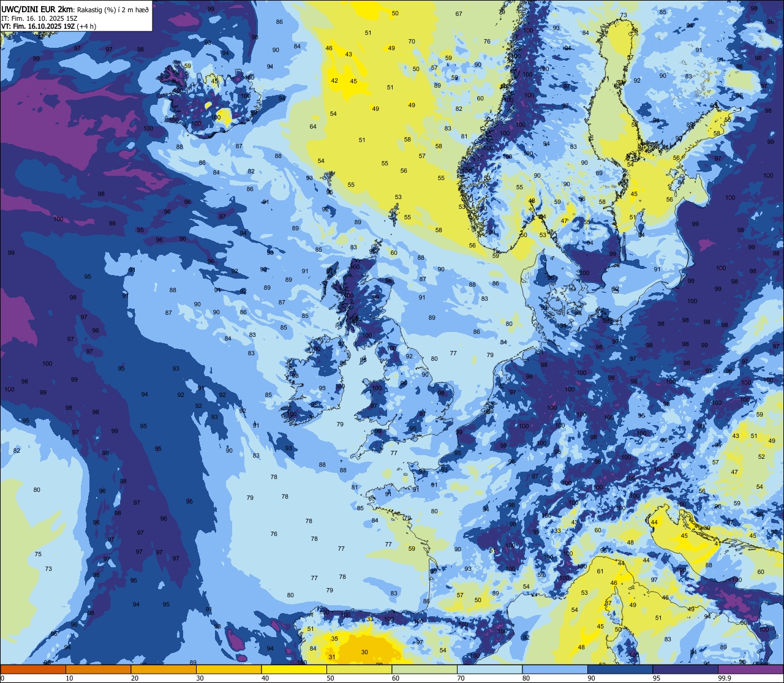Viewport: 784px width, 683px height.
Task: Click the legend swatch between 60 and 70
Action: (x=424, y=669)
